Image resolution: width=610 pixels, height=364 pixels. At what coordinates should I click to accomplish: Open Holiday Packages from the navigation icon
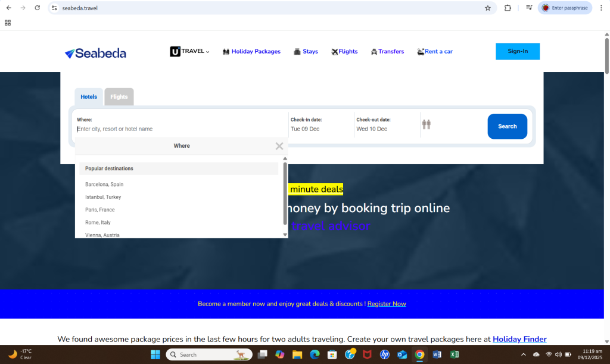click(225, 51)
